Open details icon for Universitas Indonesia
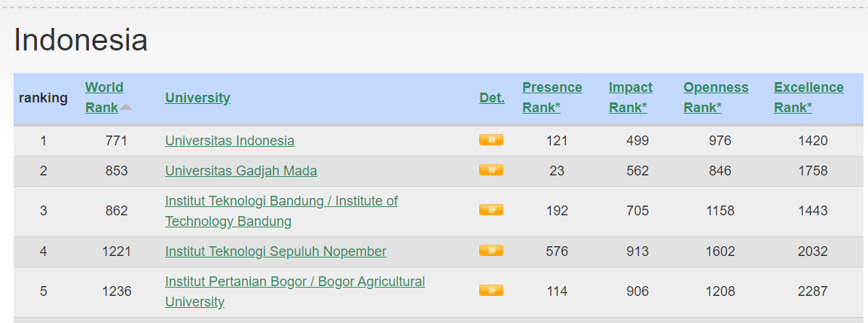Viewport: 868px width, 323px height. 491,140
